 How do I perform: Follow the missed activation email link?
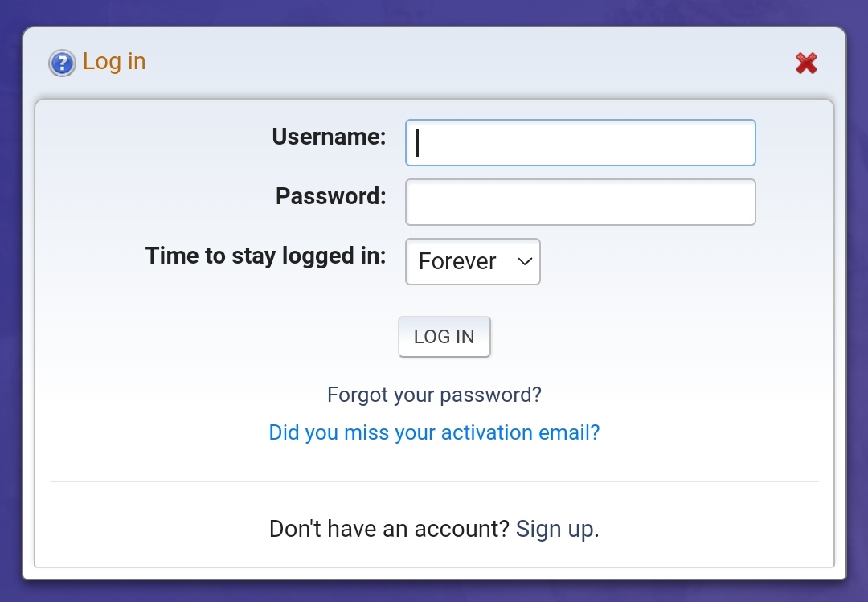(434, 432)
